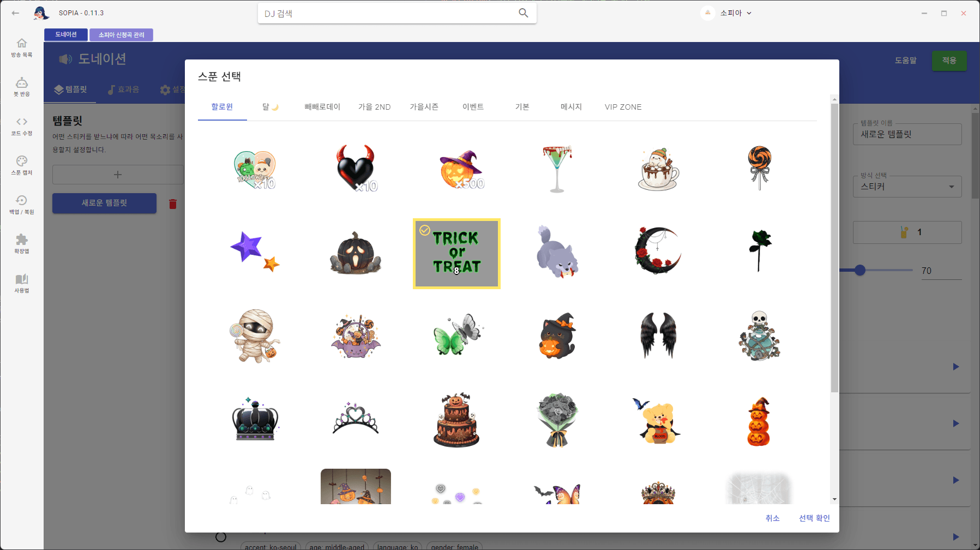Open the 백업 / 복원 restore icon

[22, 201]
